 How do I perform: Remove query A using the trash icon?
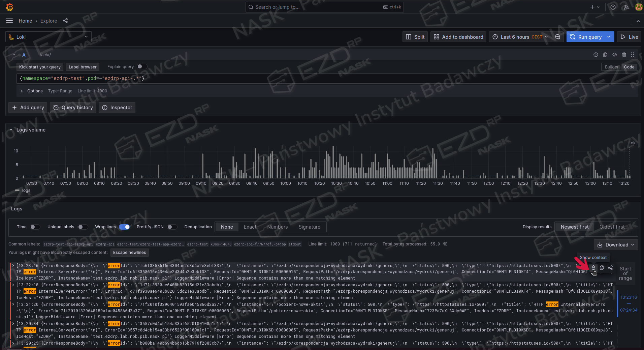click(x=624, y=55)
